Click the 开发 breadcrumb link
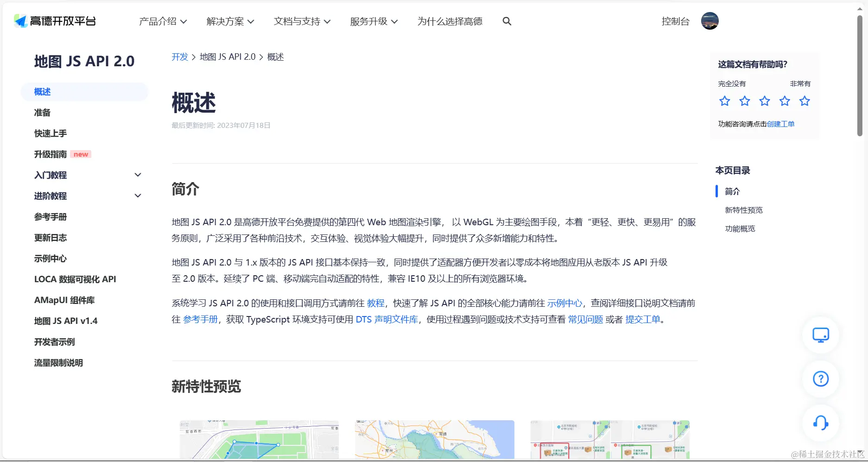This screenshot has width=868, height=462. (x=180, y=57)
